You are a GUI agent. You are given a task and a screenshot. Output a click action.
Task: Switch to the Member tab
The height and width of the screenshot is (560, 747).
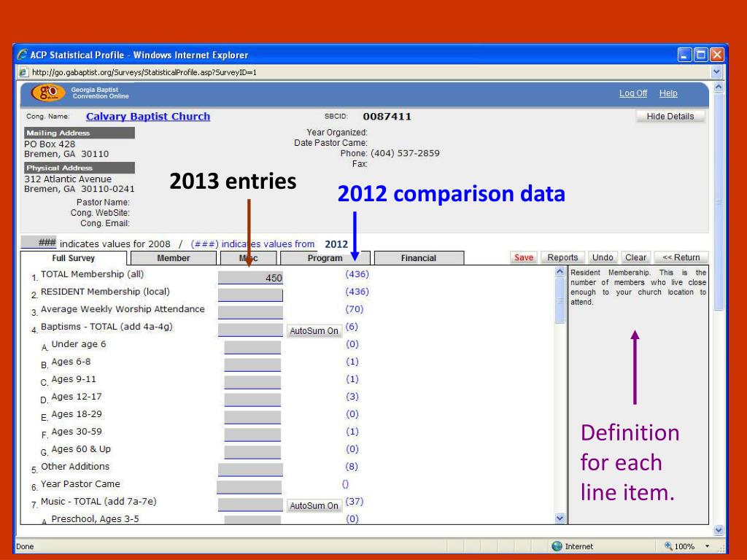point(174,258)
